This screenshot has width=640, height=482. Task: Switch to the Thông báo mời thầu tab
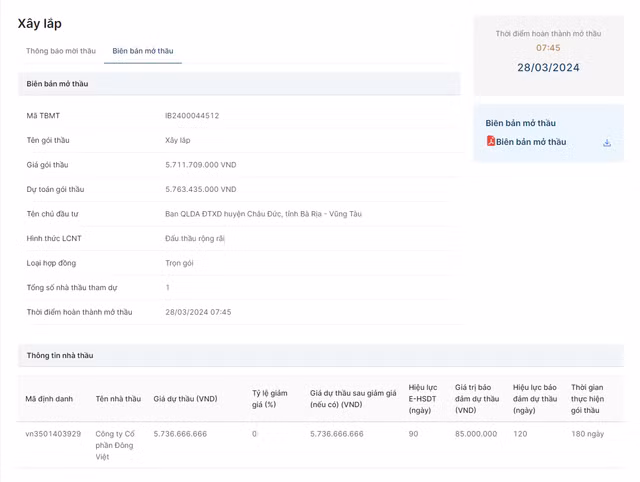(x=61, y=50)
